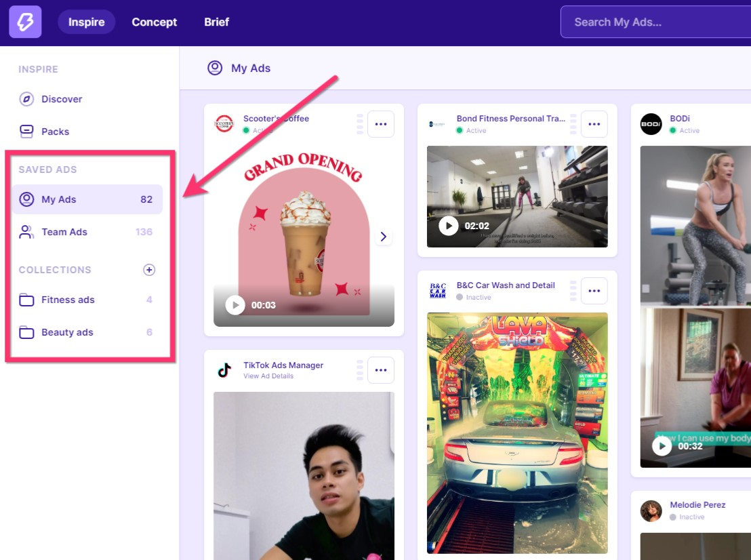Click the Bond Fitness Personal Tra... title
The width and height of the screenshot is (751, 560).
pos(511,119)
